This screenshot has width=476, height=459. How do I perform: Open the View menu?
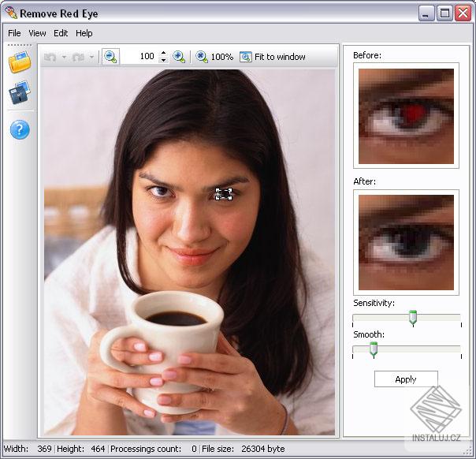pos(37,33)
